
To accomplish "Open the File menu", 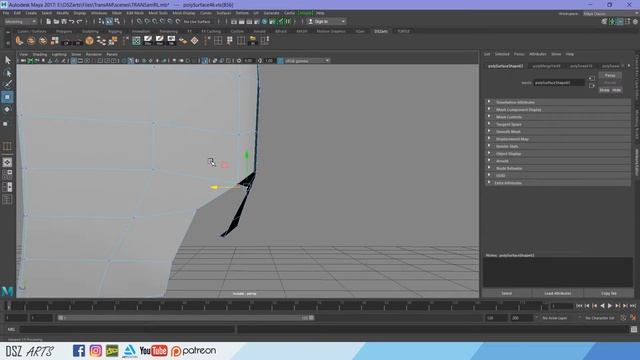I will click(6, 13).
